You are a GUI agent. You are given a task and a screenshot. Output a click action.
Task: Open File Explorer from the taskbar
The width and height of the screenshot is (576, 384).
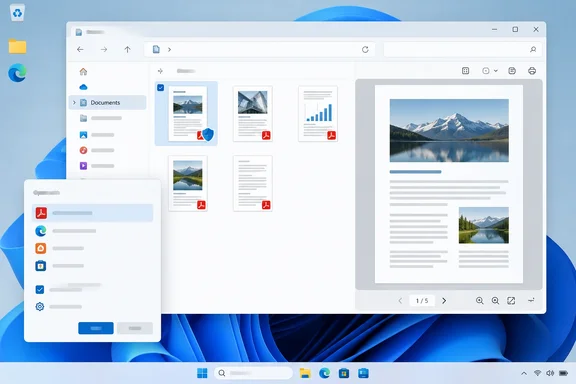coord(305,373)
